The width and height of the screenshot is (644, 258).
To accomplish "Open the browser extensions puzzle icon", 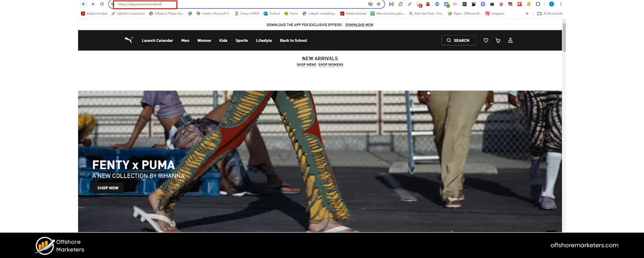I will pos(538,4).
